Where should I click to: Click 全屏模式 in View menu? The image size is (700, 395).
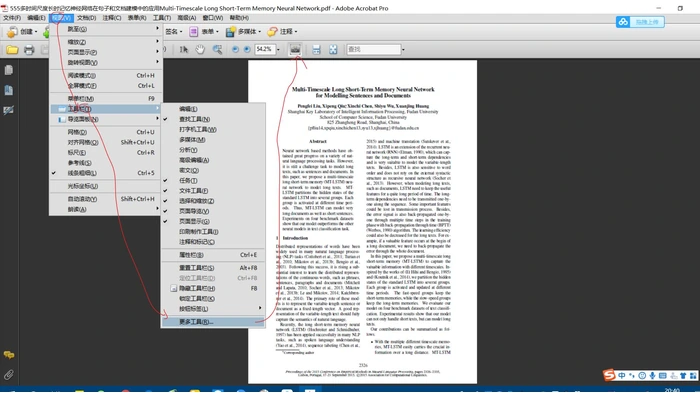pos(105,86)
